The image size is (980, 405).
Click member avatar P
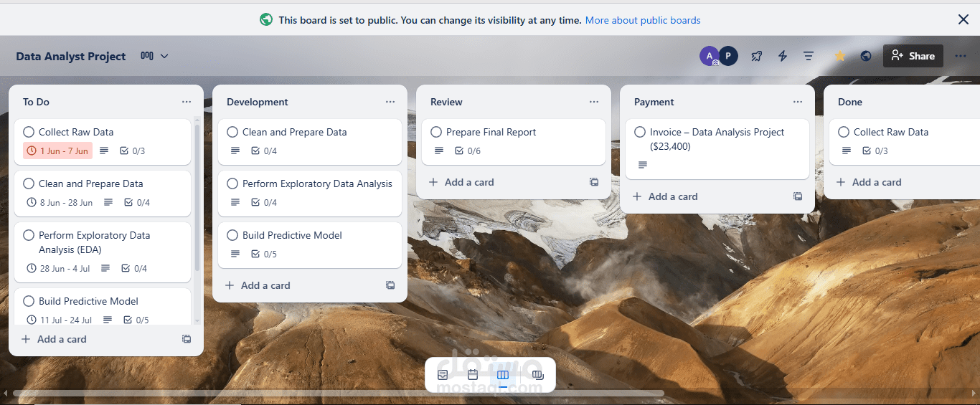728,56
